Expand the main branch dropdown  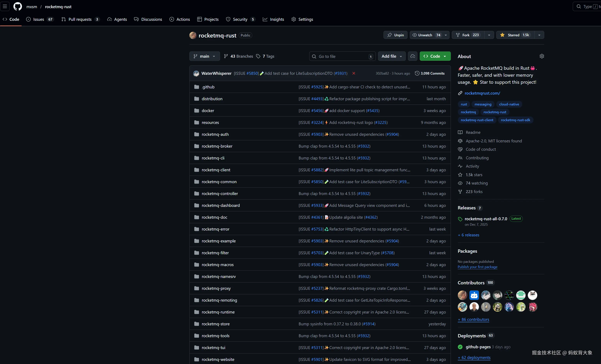(x=204, y=56)
